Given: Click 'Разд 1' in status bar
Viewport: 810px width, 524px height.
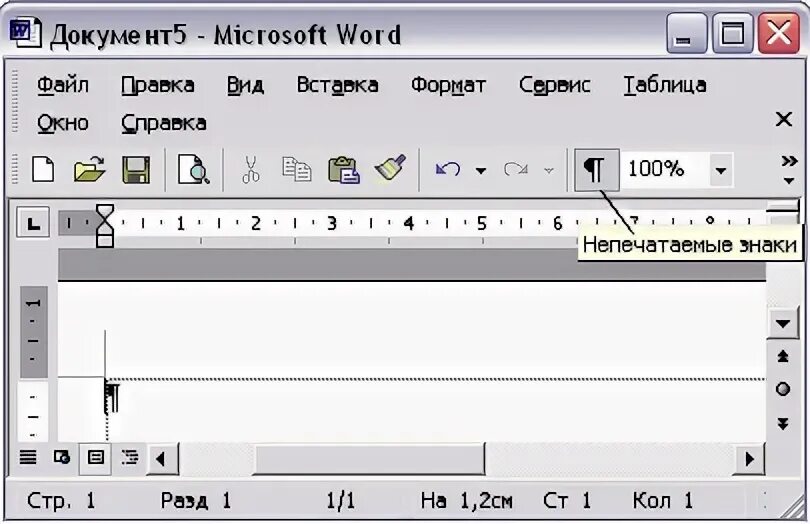Looking at the screenshot, I should point(195,501).
